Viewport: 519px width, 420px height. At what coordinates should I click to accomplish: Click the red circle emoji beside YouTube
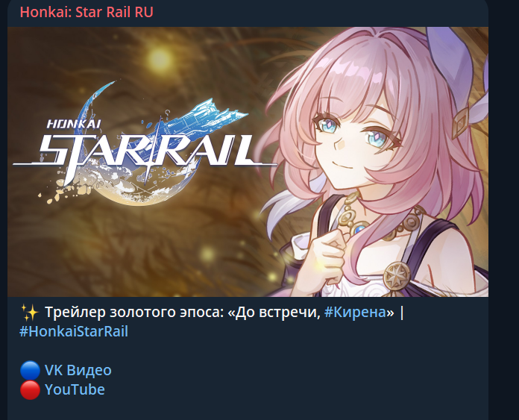pyautogui.click(x=30, y=390)
